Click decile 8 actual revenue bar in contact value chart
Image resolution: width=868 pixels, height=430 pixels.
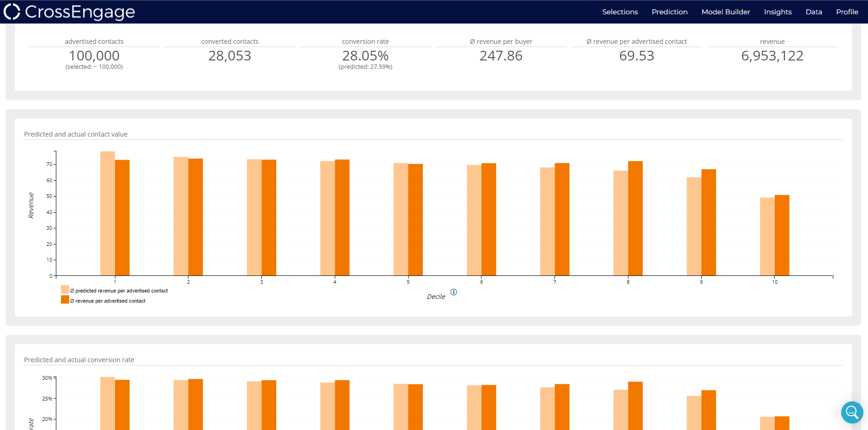click(635, 218)
